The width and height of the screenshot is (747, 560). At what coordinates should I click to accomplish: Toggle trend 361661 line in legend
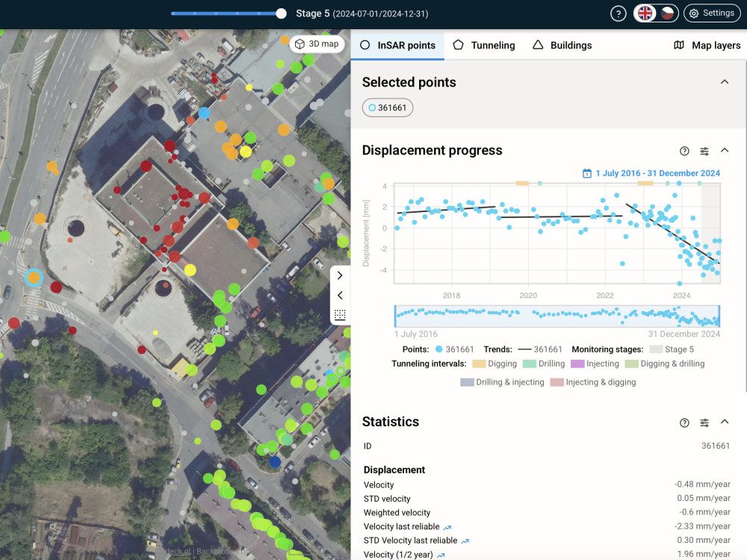[540, 349]
